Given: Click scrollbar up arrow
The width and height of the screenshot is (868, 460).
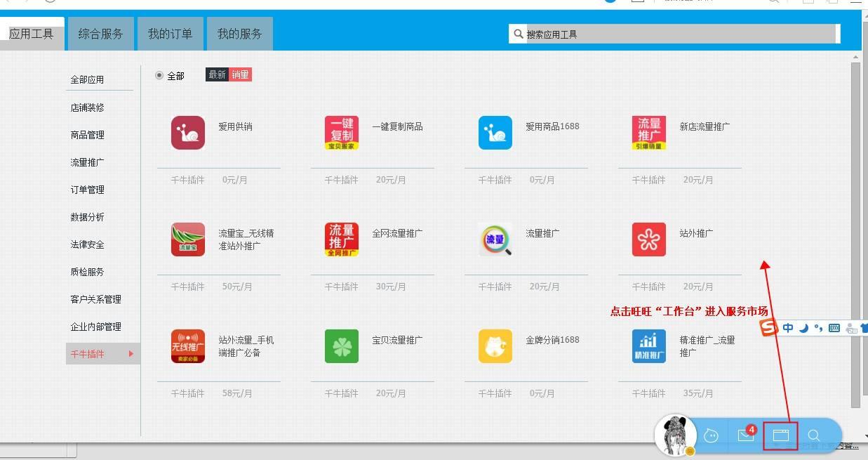Looking at the screenshot, I should (855, 56).
